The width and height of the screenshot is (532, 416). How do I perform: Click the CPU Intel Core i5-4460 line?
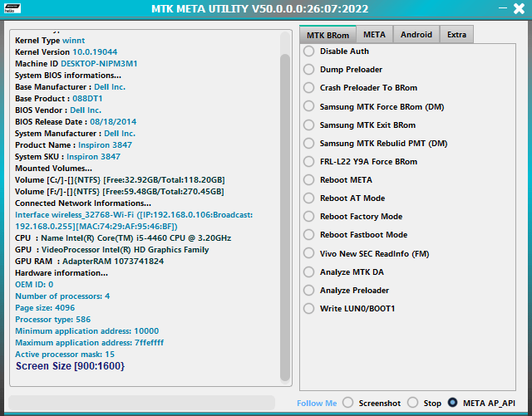tap(123, 238)
